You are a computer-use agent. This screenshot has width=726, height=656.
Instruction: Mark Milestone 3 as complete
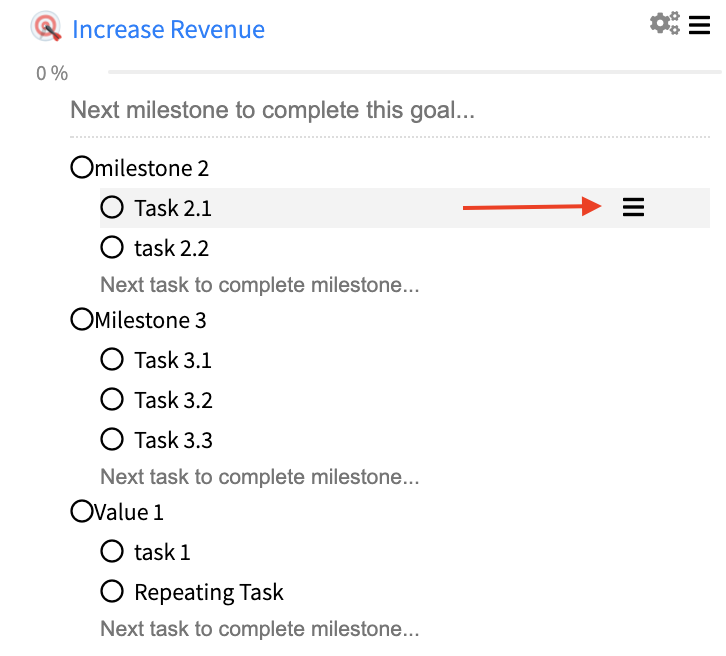click(x=82, y=319)
